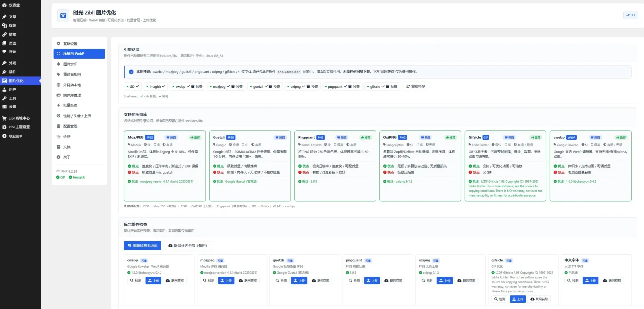Image resolution: width=644 pixels, height=309 pixels.
Task: Click 上传 under the cwebp library
Action: [x=154, y=280]
